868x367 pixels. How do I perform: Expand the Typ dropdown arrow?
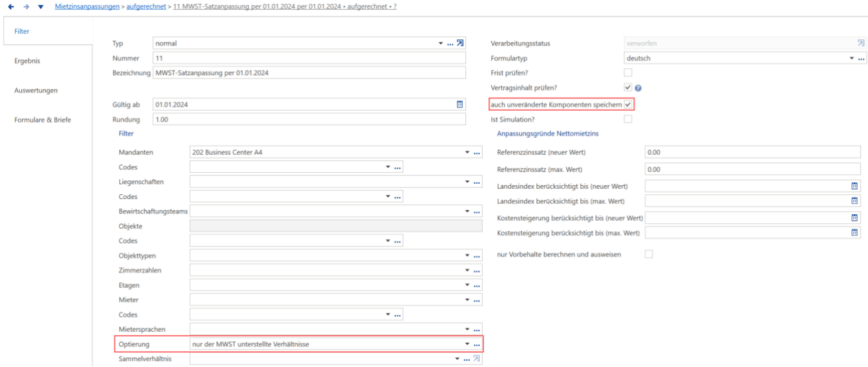point(441,44)
